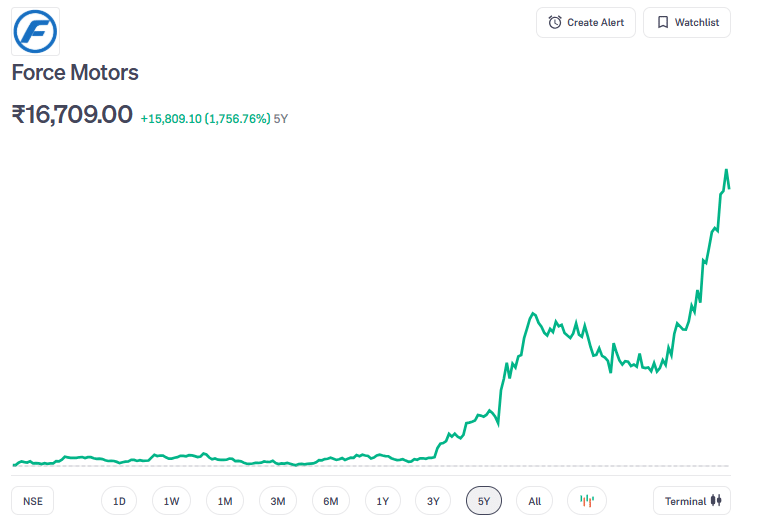The height and width of the screenshot is (528, 758).
Task: Click the ₹16,709.00 price value
Action: click(x=72, y=115)
